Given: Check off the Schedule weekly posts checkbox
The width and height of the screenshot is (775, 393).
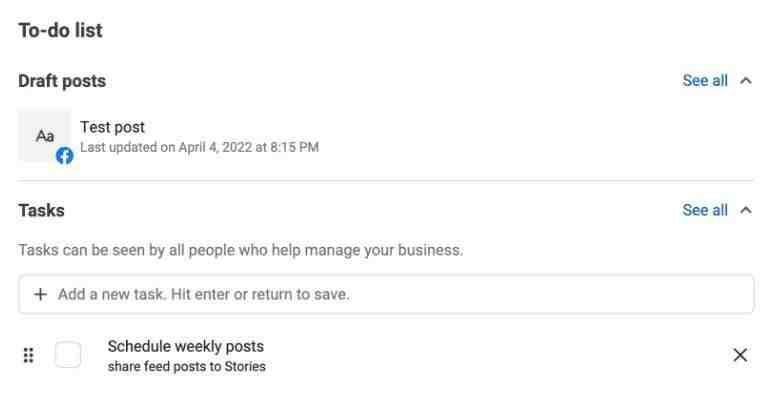Looking at the screenshot, I should coord(68,354).
